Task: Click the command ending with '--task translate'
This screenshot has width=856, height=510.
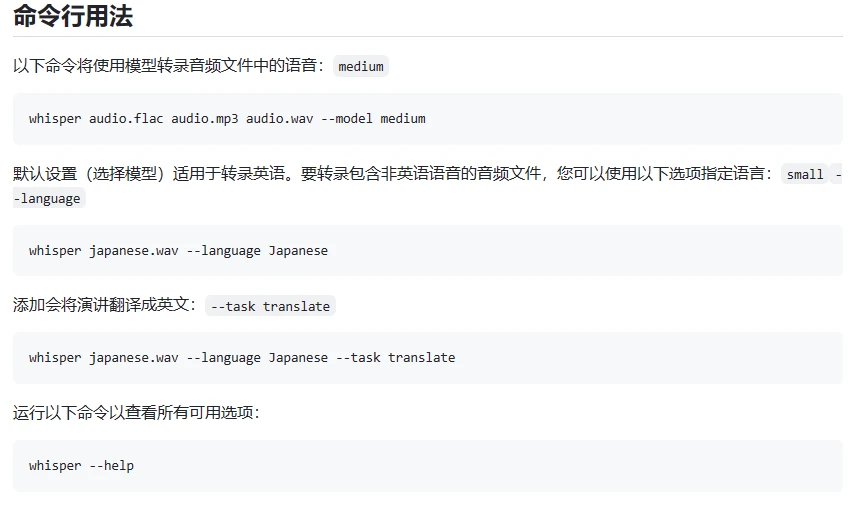Action: point(242,358)
